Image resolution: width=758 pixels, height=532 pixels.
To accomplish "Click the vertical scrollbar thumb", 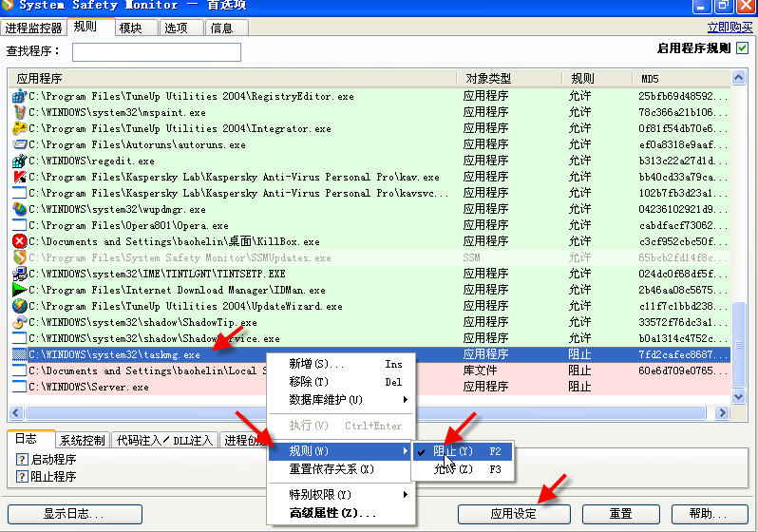I will click(x=738, y=344).
